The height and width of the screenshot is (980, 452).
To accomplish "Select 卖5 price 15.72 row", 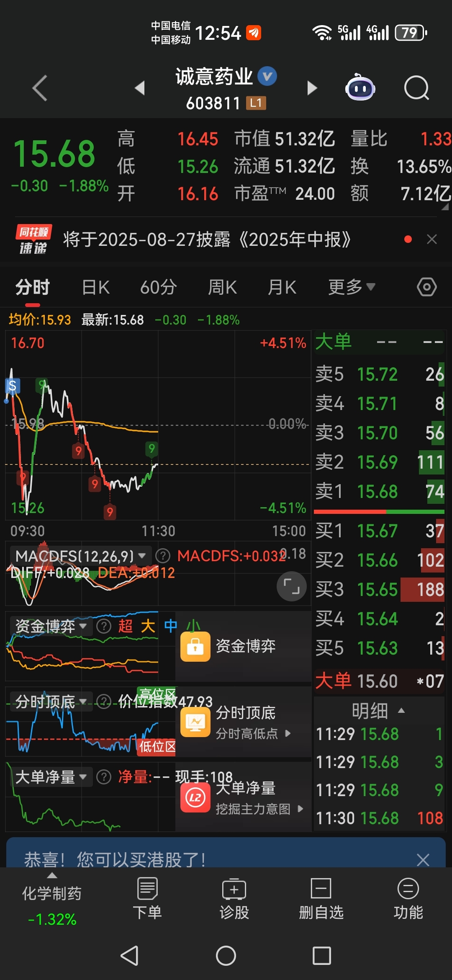I will 379,374.
